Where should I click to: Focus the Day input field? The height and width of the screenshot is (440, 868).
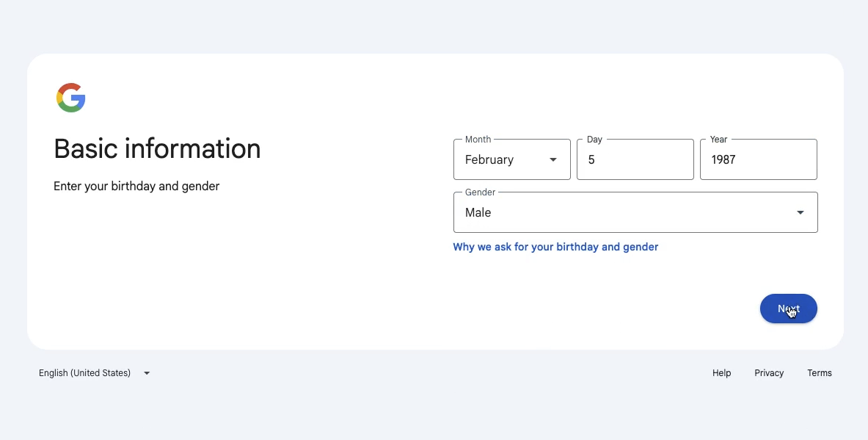635,159
